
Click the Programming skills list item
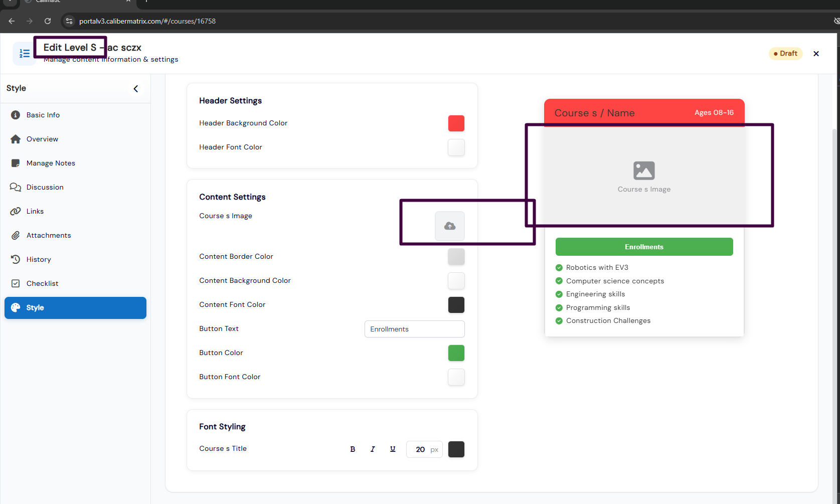pyautogui.click(x=598, y=307)
